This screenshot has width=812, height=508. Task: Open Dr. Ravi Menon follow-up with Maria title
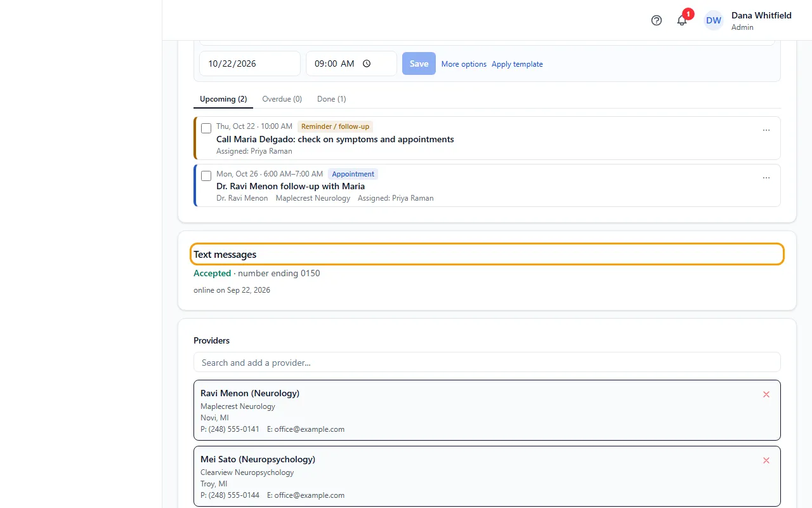click(x=291, y=186)
